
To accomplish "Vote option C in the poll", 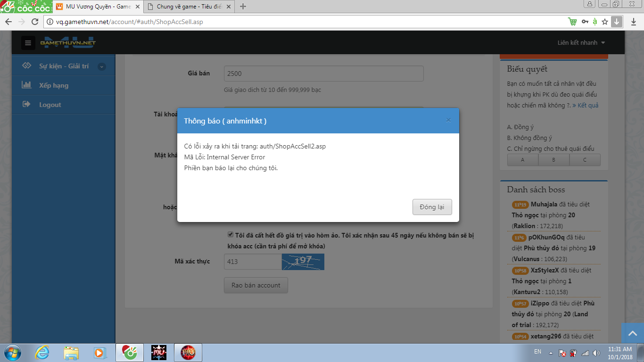I will [585, 160].
